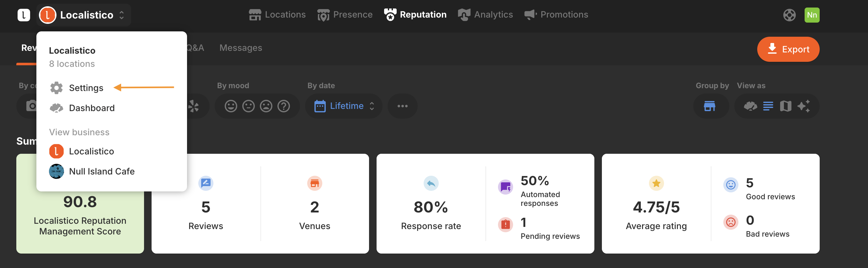Toggle the sad mood face filter
868x268 pixels.
[266, 106]
